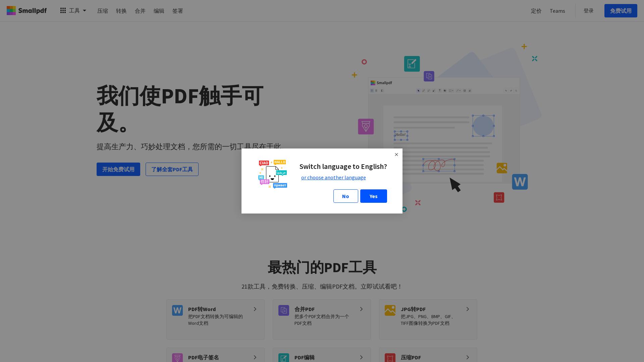Click the PDF电子签名 card title
The height and width of the screenshot is (362, 644).
point(204,358)
